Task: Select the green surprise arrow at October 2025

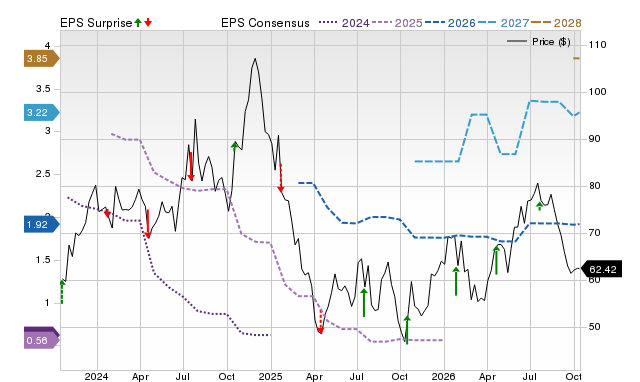Action: pyautogui.click(x=407, y=330)
